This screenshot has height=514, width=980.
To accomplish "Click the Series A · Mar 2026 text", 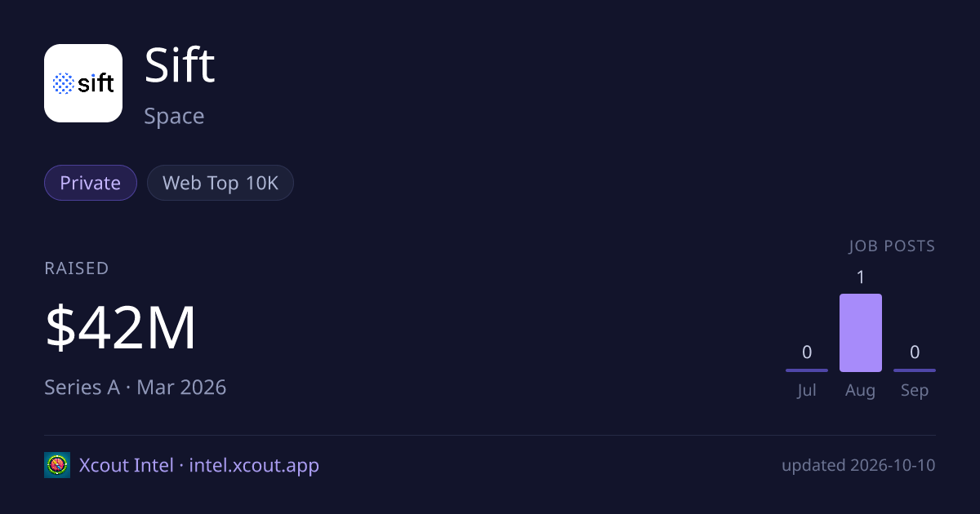I will click(x=136, y=387).
